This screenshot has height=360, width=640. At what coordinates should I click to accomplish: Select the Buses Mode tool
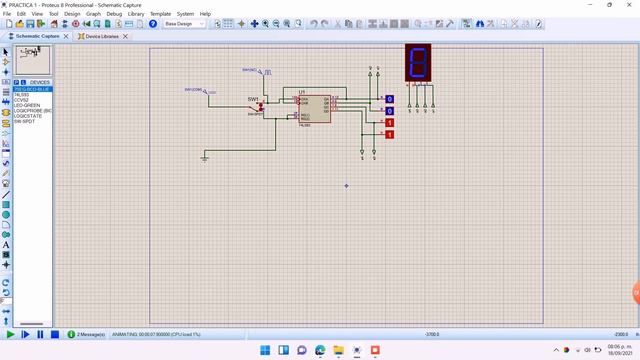[x=6, y=102]
